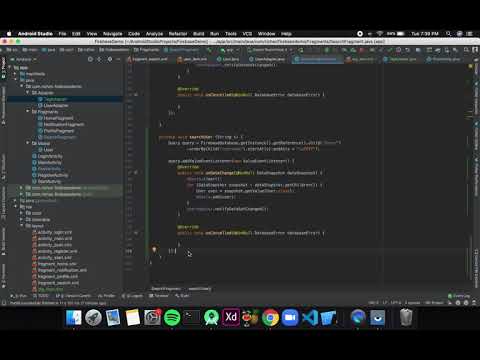Click the quick-fix lightbulb in the gutter
Viewport: 480px width, 360px height.
pos(154,249)
